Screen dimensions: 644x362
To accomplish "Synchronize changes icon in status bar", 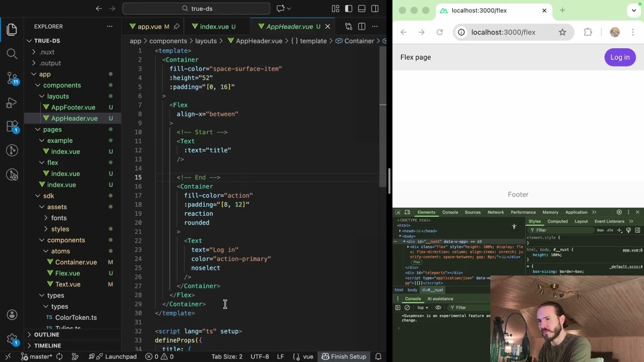I will tap(59, 356).
